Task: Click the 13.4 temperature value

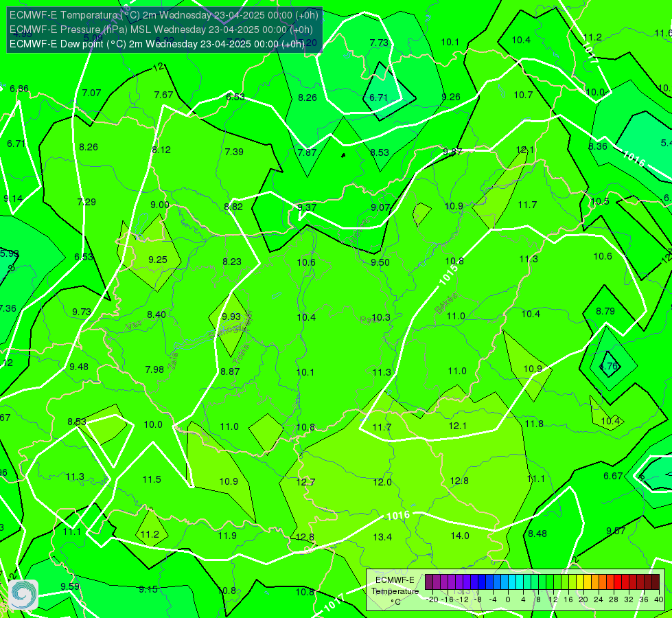Action: [382, 537]
